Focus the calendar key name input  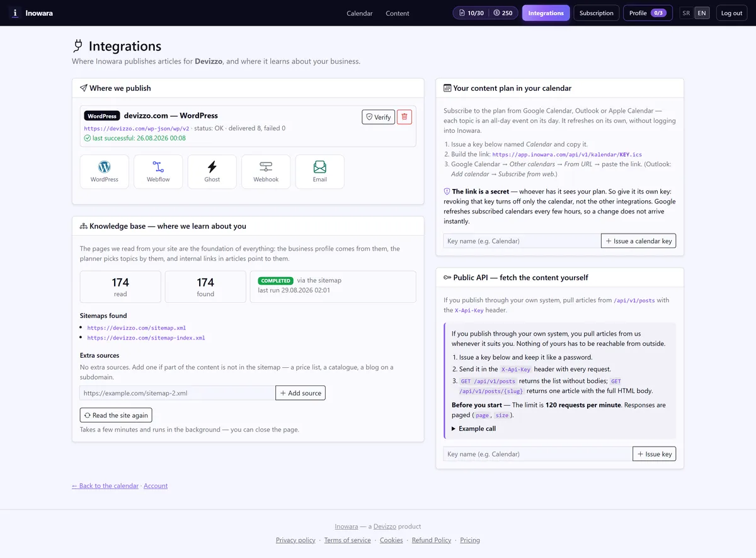pyautogui.click(x=522, y=241)
